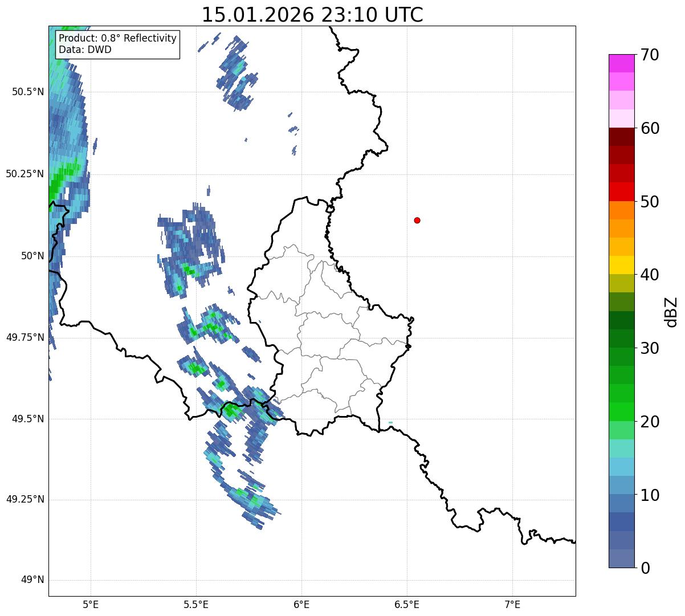Click the 5.5°E longitude label
This screenshot has height=616, width=685.
pos(196,604)
